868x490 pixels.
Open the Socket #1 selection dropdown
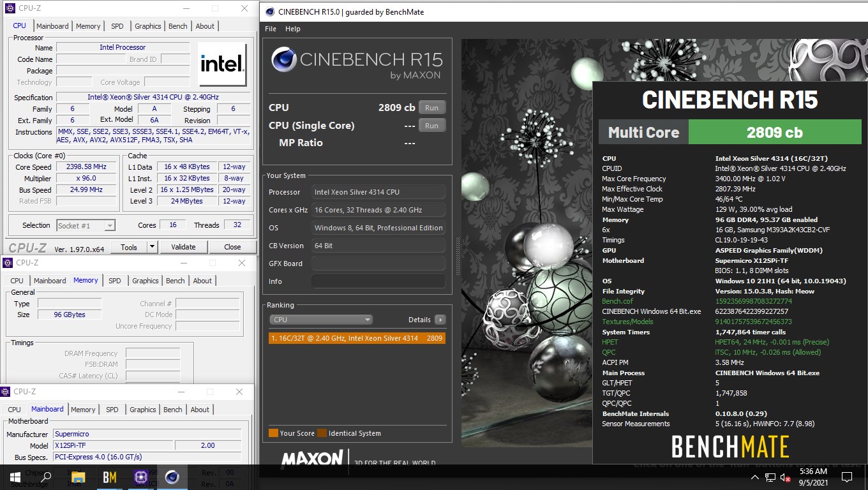point(86,225)
